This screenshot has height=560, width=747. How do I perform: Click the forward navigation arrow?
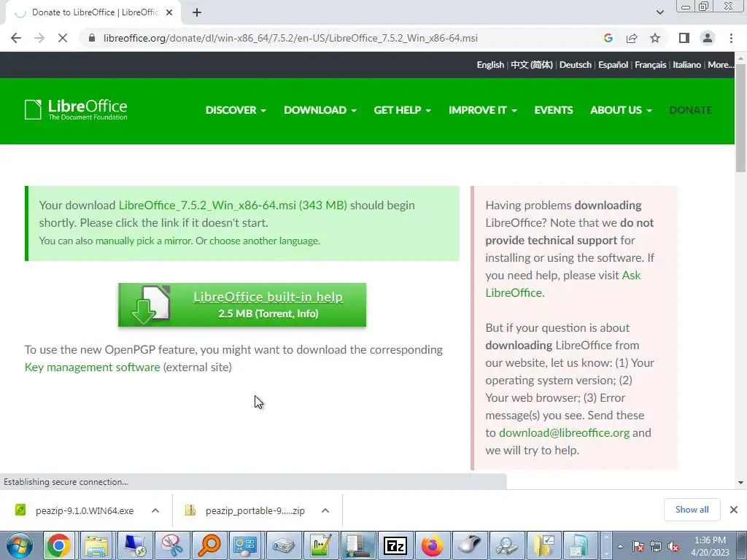pyautogui.click(x=39, y=38)
